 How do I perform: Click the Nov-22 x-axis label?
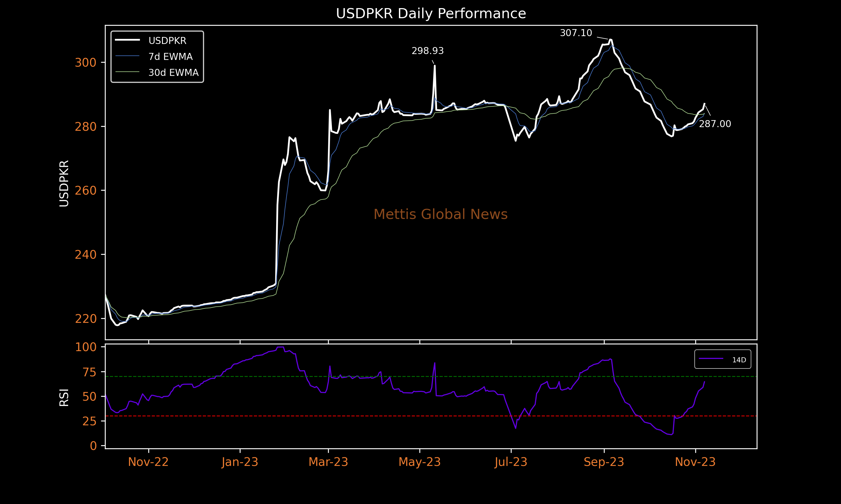[x=148, y=462]
